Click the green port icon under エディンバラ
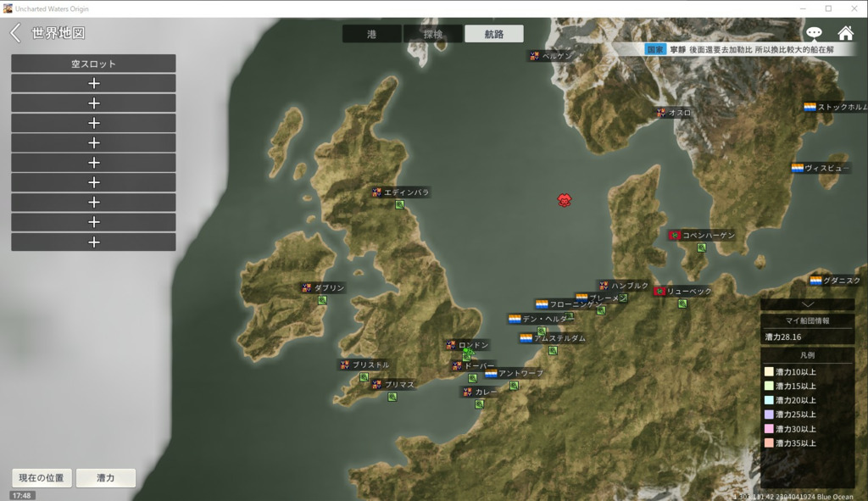This screenshot has width=868, height=501. coord(400,205)
